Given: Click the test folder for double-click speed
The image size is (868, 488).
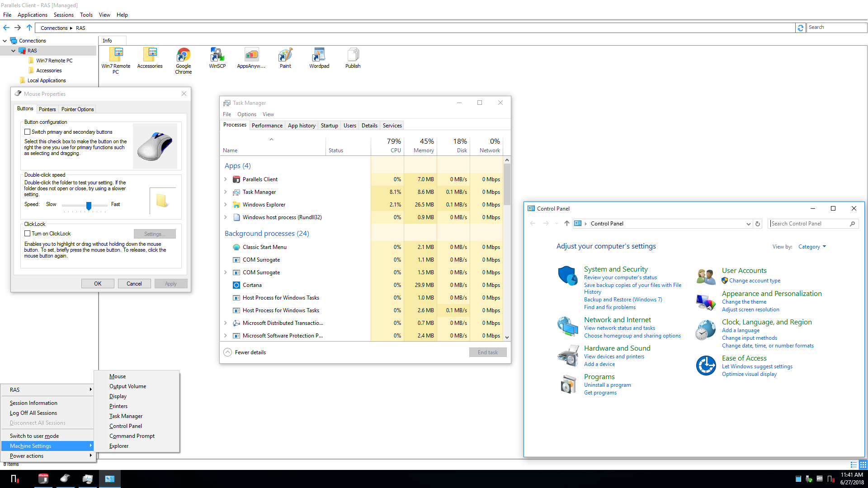Looking at the screenshot, I should (162, 200).
